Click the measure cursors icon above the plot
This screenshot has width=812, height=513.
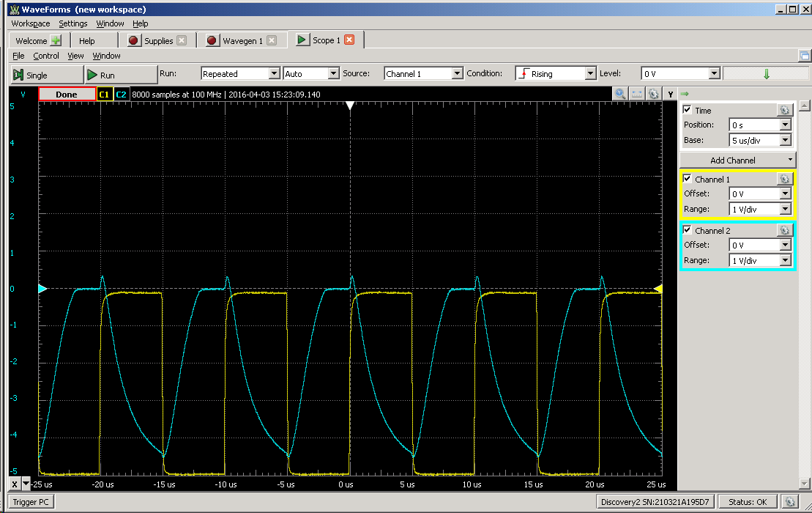pyautogui.click(x=636, y=94)
